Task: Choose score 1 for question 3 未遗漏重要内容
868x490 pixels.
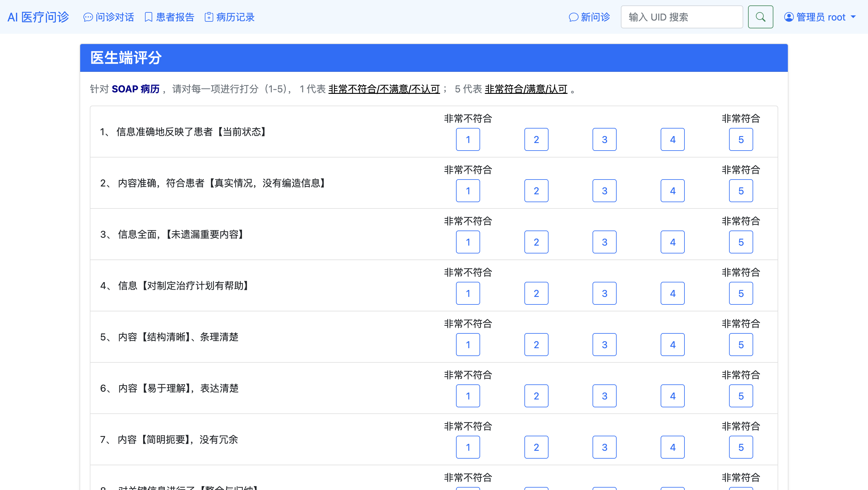Action: (468, 242)
